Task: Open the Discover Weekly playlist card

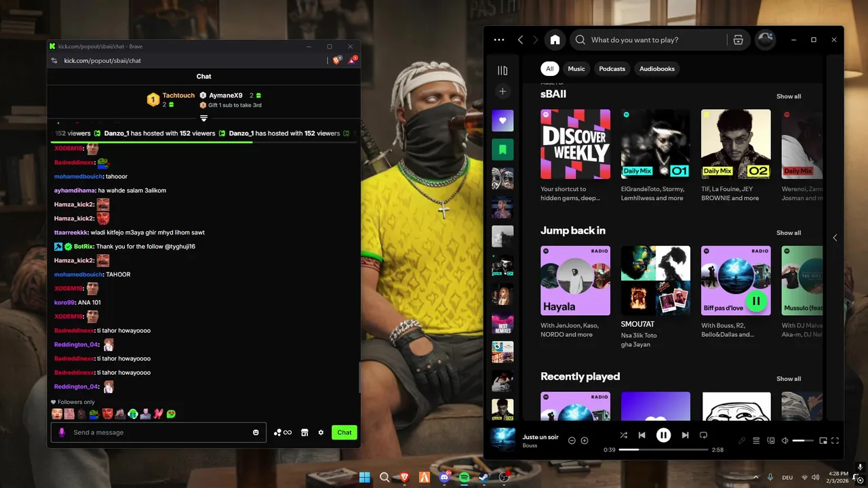Action: (575, 155)
